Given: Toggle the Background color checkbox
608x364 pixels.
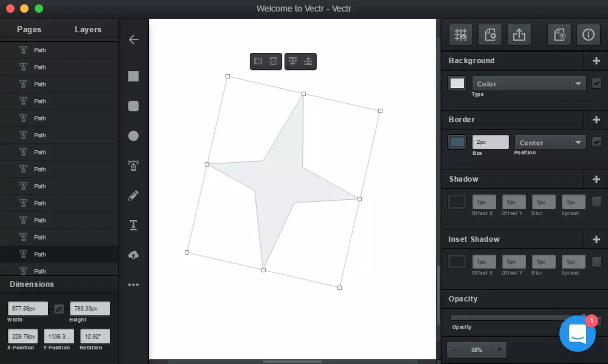Looking at the screenshot, I should (597, 83).
